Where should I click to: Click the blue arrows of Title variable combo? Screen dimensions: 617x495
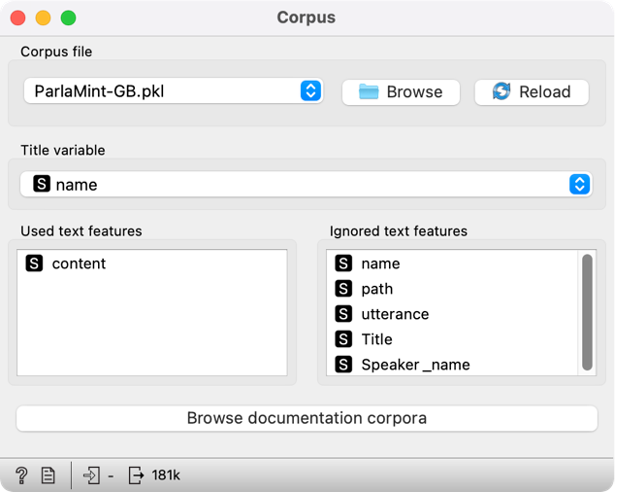(x=579, y=184)
